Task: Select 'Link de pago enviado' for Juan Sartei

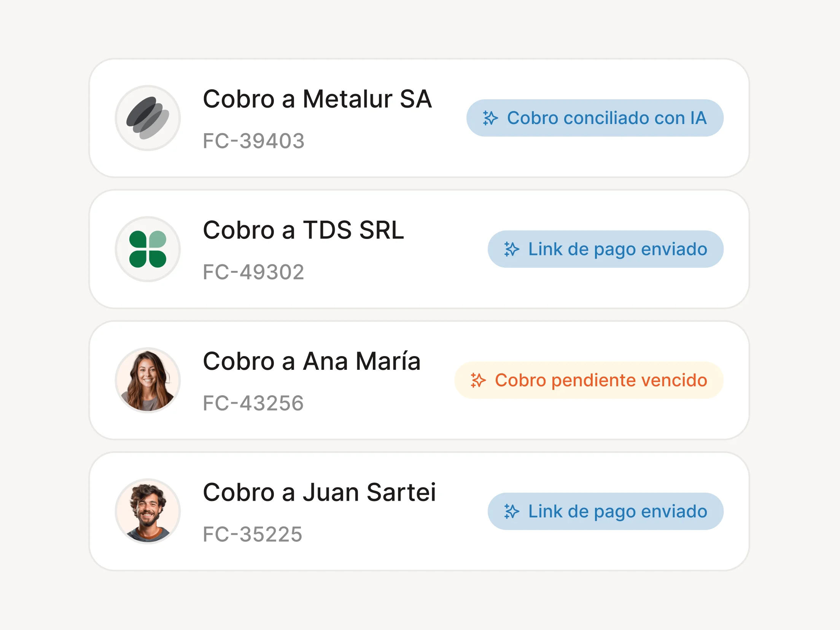Action: 606,512
